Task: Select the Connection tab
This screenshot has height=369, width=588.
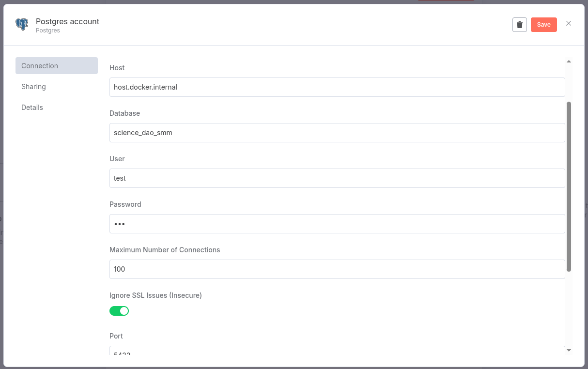Action: click(x=57, y=66)
